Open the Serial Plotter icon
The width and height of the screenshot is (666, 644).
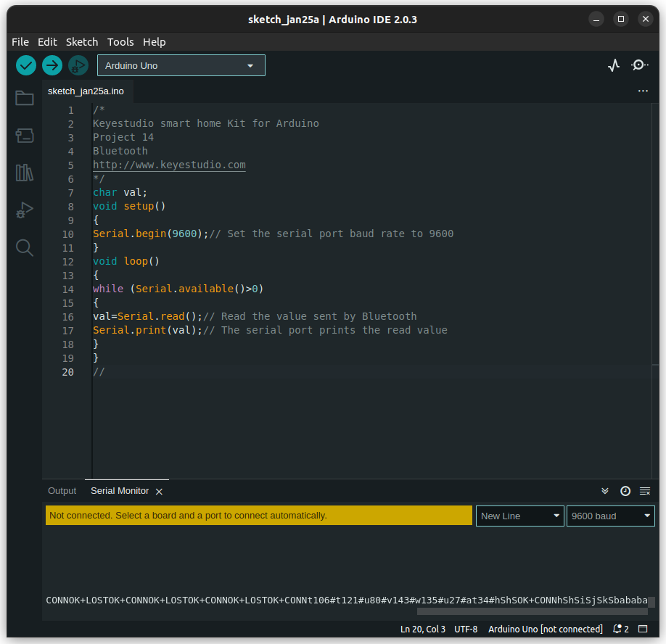coord(613,65)
